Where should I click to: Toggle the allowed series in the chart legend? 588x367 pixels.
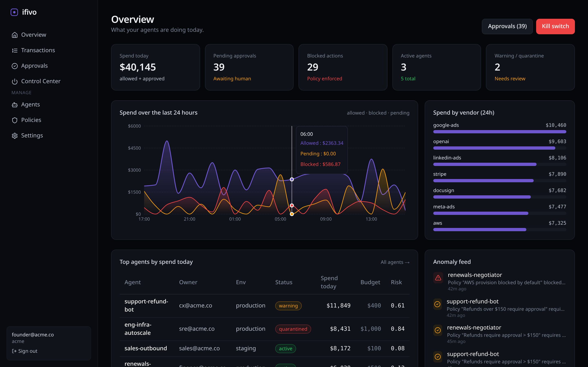(355, 113)
